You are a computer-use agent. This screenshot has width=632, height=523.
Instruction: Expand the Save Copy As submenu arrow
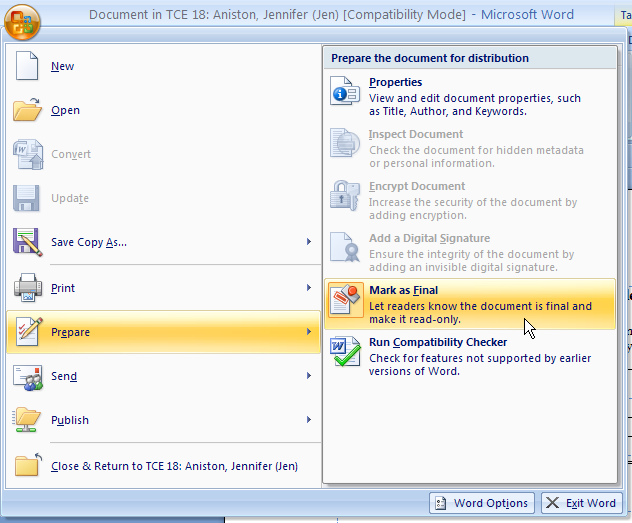tap(309, 242)
